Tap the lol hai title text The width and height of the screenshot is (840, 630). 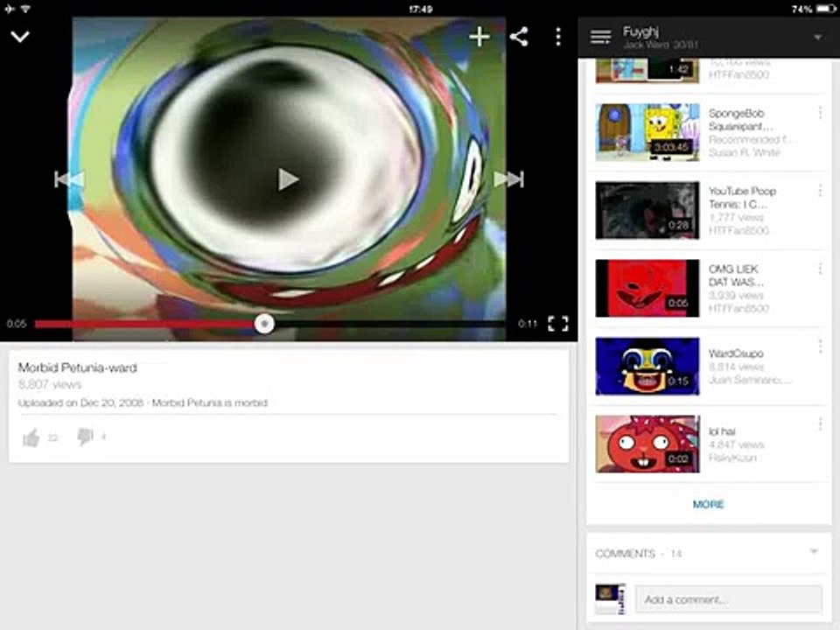722,431
